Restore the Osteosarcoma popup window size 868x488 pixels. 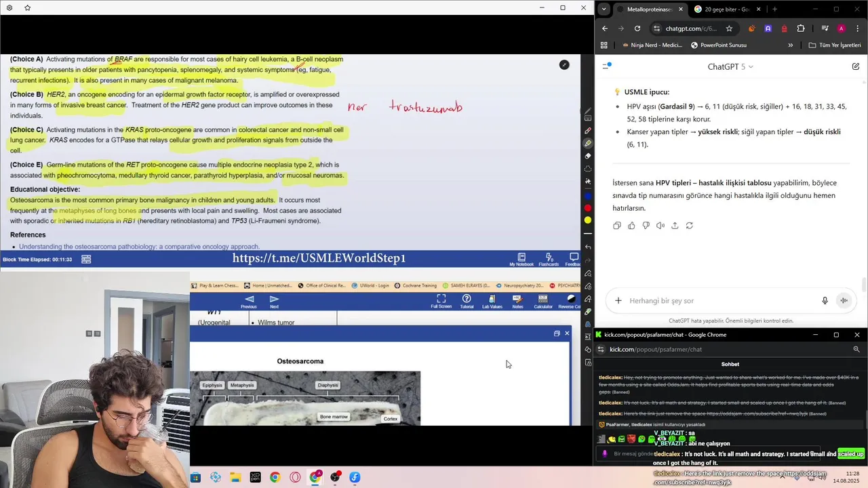(557, 333)
